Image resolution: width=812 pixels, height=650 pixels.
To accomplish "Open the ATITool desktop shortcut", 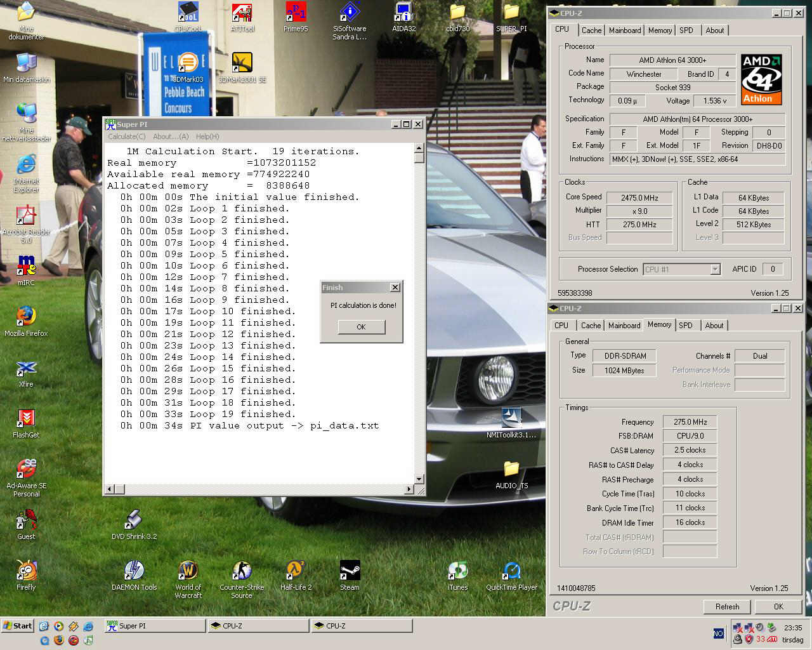I will (242, 14).
